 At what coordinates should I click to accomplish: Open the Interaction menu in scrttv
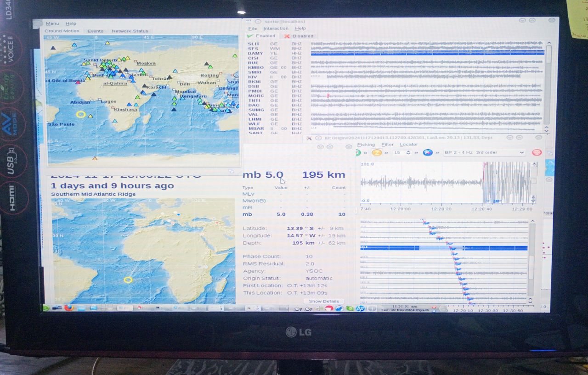(276, 28)
